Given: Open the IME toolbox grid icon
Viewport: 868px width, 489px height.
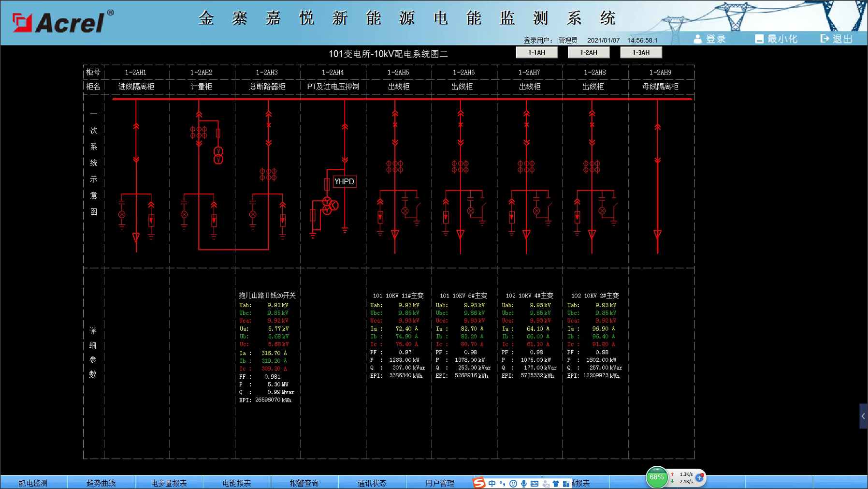Looking at the screenshot, I should [566, 483].
